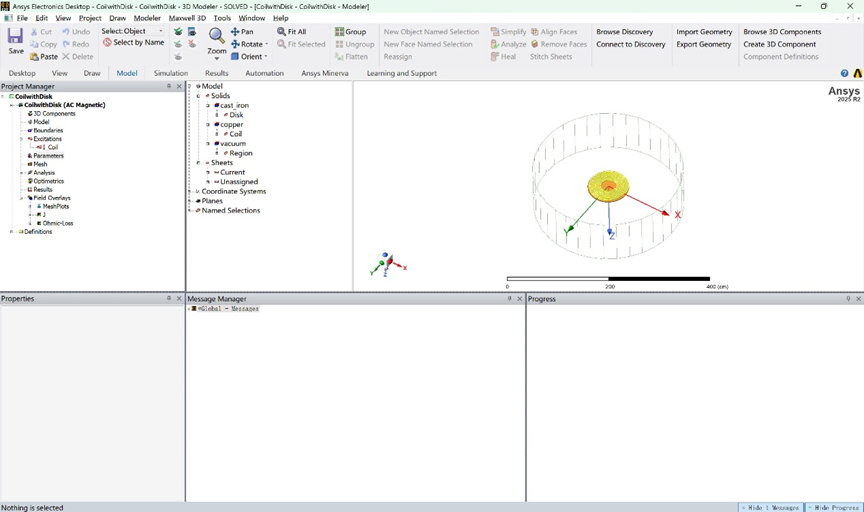
Task: Collapse the Solids node in model tree
Action: (199, 96)
